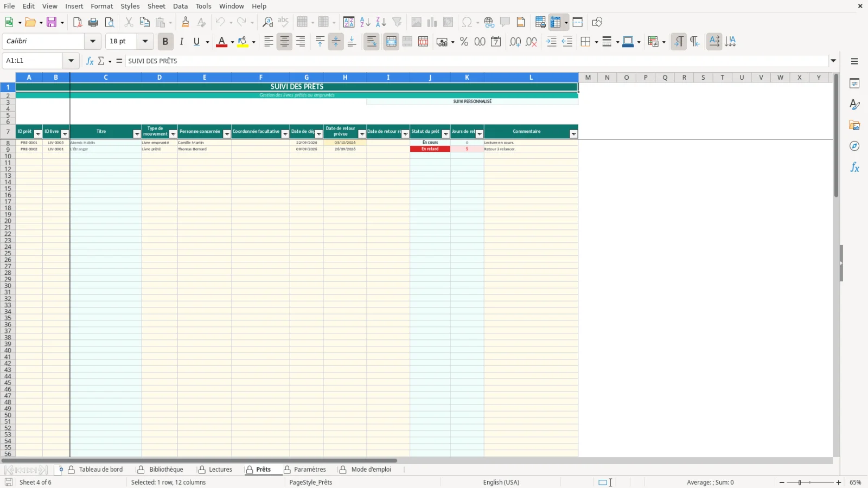Click the zoom slider handle
The height and width of the screenshot is (488, 868).
pyautogui.click(x=800, y=483)
